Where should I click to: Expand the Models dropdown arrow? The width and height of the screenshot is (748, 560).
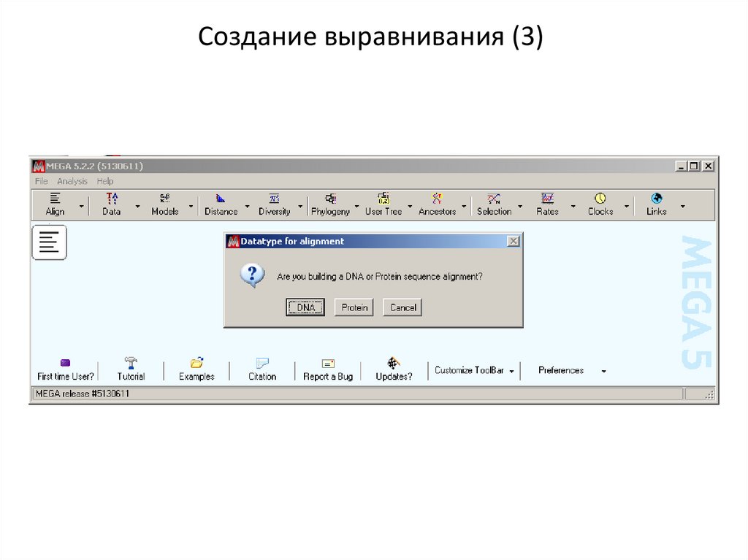[x=191, y=207]
